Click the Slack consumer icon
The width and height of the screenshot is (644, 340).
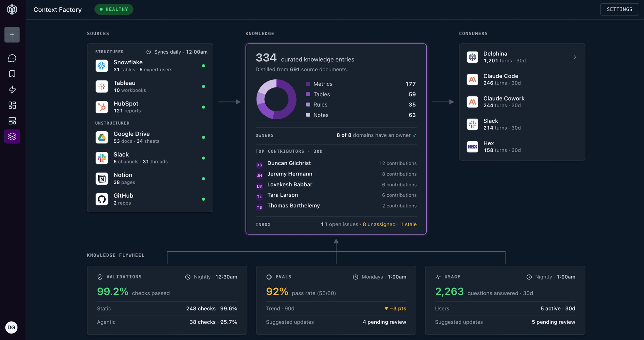(473, 124)
